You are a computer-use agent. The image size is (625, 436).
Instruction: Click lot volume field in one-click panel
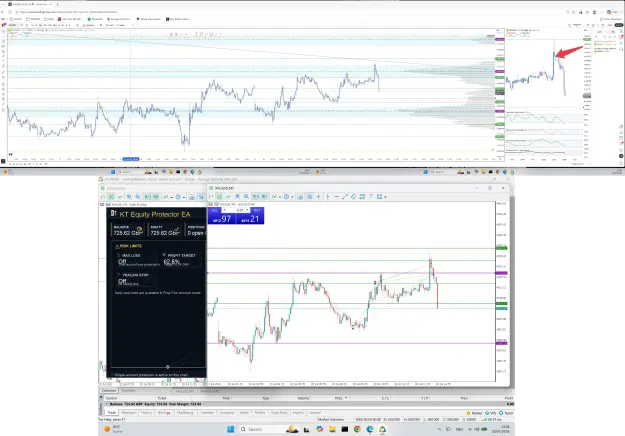tap(240, 210)
